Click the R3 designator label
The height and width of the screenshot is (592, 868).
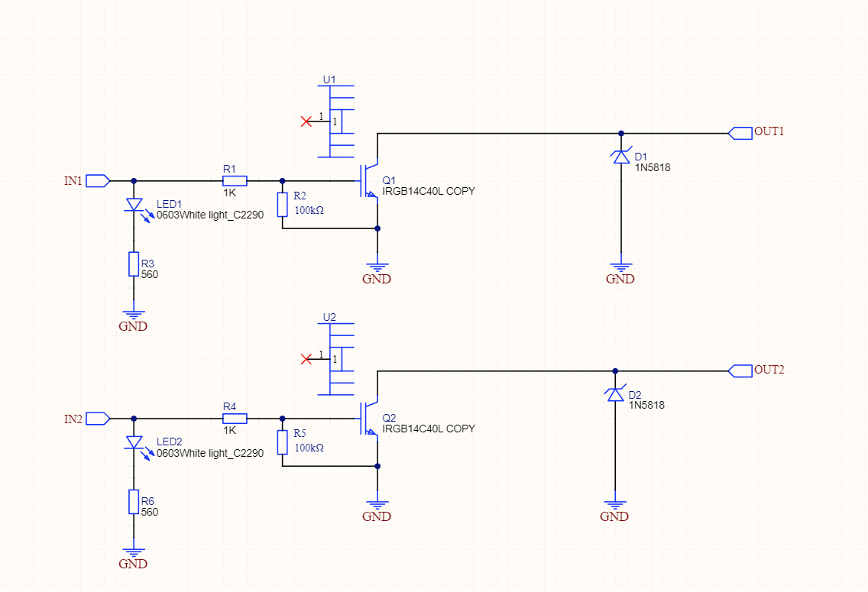pos(147,264)
